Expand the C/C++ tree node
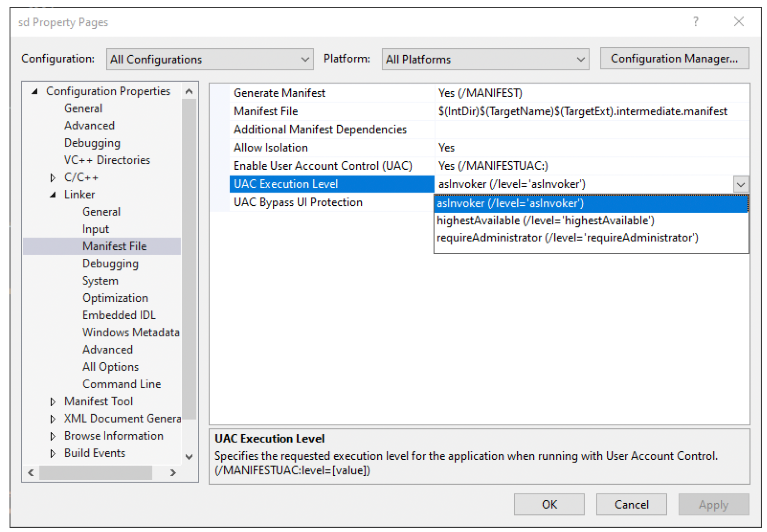Viewport: 767px width, 532px height. click(53, 177)
